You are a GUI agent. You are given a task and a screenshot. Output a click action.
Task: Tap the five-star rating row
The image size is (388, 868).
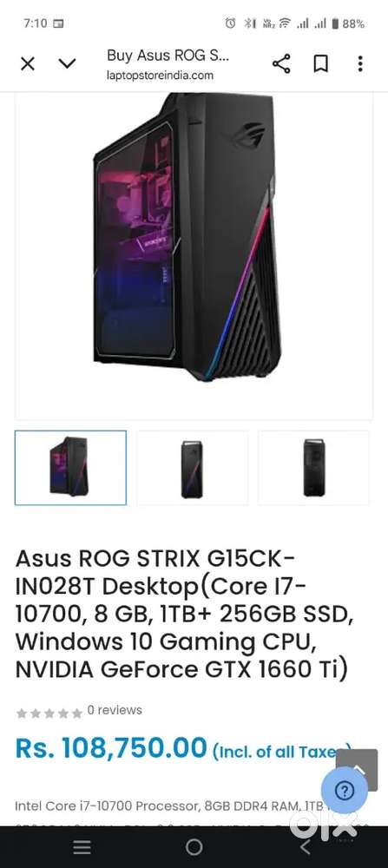(49, 713)
